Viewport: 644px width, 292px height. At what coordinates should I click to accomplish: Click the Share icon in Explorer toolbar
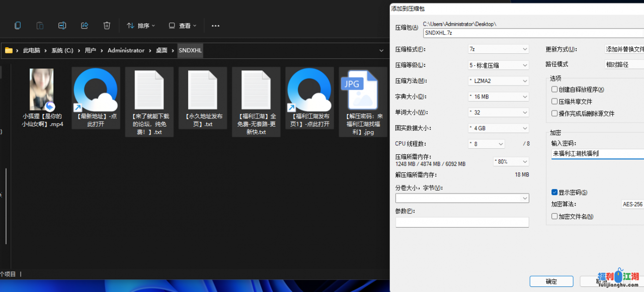coord(85,26)
